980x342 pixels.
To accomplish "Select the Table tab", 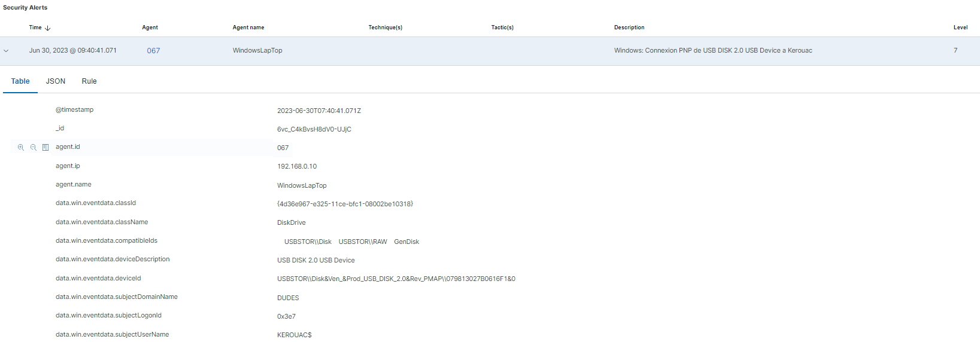I will tap(20, 81).
